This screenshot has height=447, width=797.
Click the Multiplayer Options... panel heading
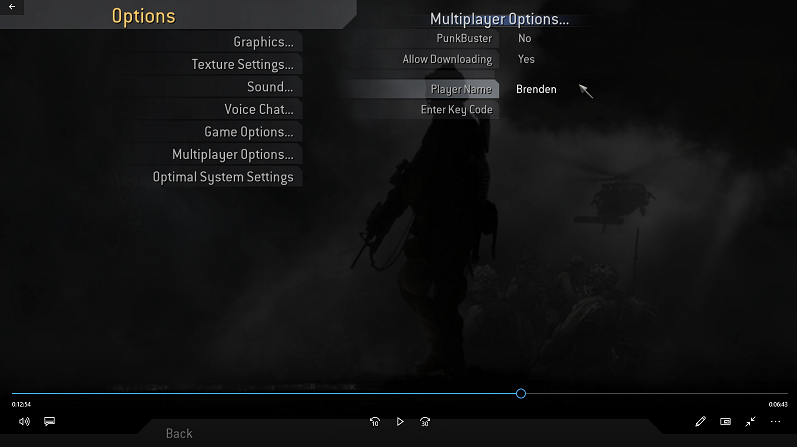point(499,19)
